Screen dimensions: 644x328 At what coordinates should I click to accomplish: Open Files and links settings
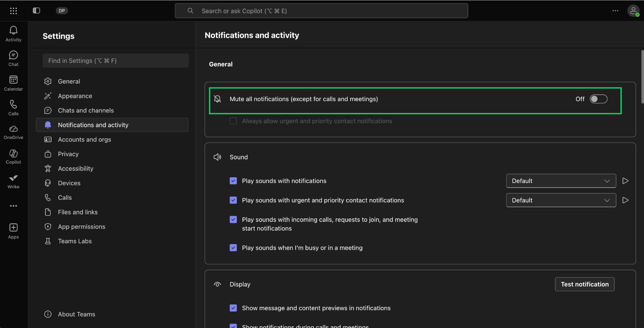(112, 212)
